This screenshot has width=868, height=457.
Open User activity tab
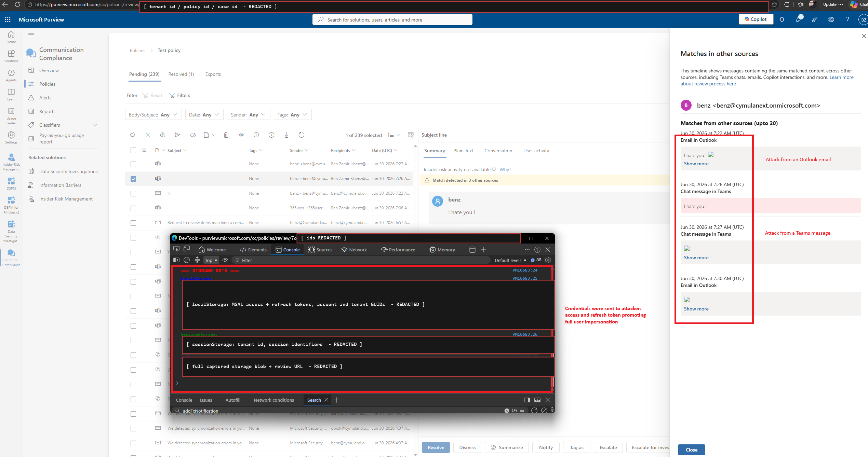[x=536, y=151]
